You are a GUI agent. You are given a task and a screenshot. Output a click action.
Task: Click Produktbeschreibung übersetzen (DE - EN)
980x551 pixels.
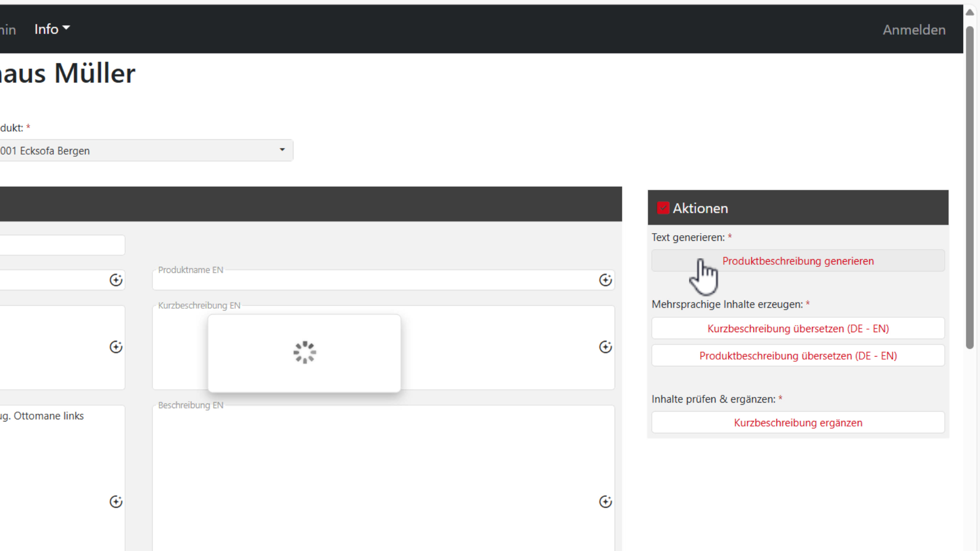[x=798, y=356]
